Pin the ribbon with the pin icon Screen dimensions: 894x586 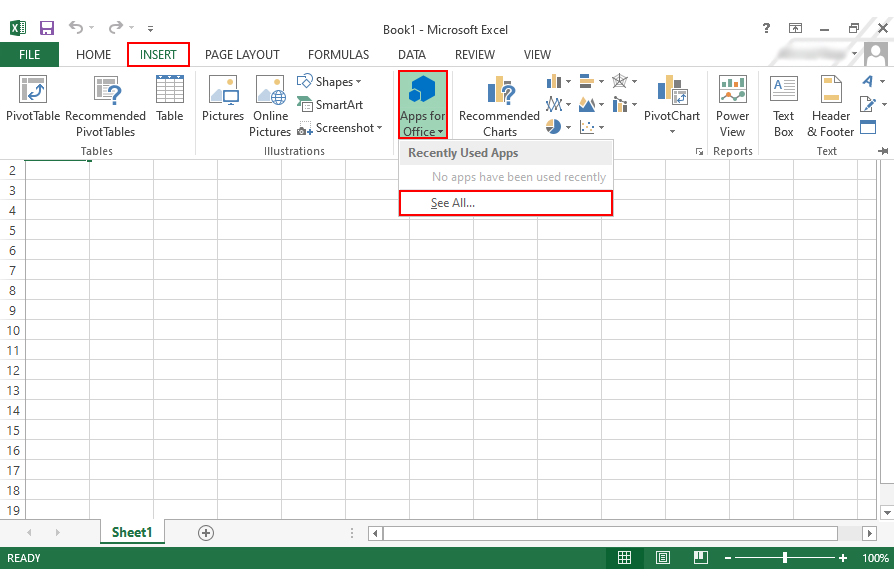[x=883, y=151]
